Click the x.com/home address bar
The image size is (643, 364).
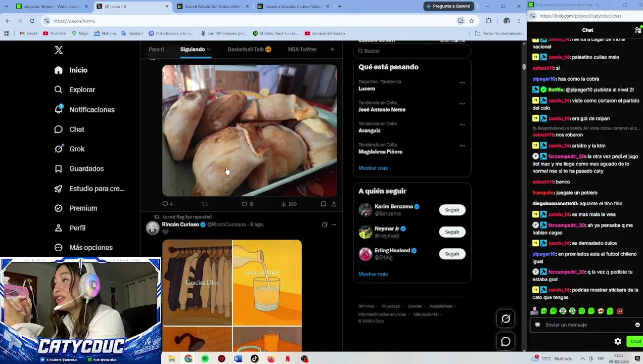248,21
